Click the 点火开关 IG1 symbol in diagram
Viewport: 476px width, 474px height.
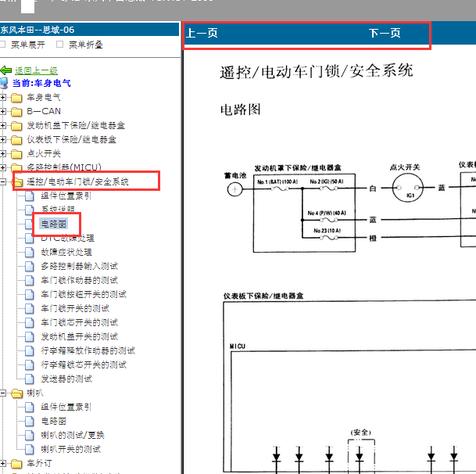[x=408, y=188]
